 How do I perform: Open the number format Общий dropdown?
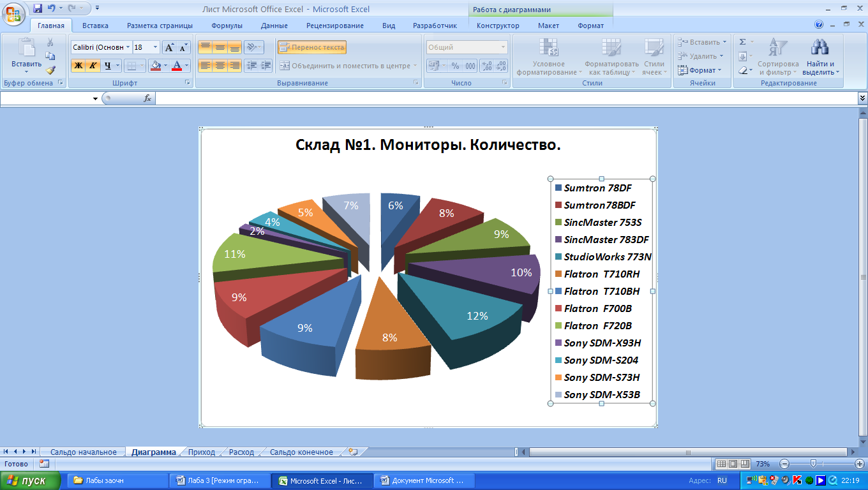click(504, 47)
